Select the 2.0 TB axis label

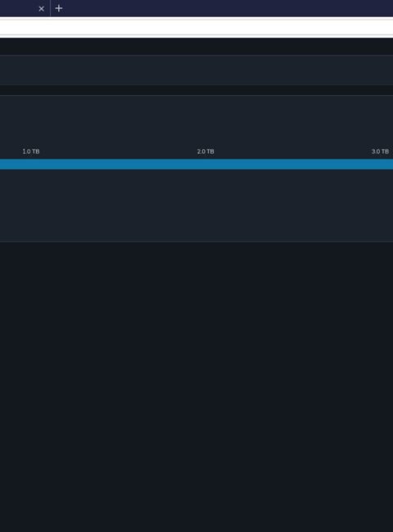[206, 151]
